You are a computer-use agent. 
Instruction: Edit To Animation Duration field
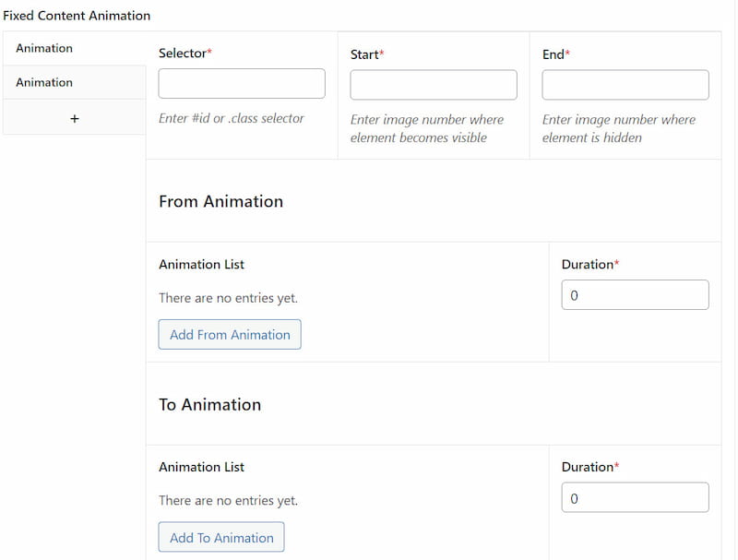coord(635,497)
